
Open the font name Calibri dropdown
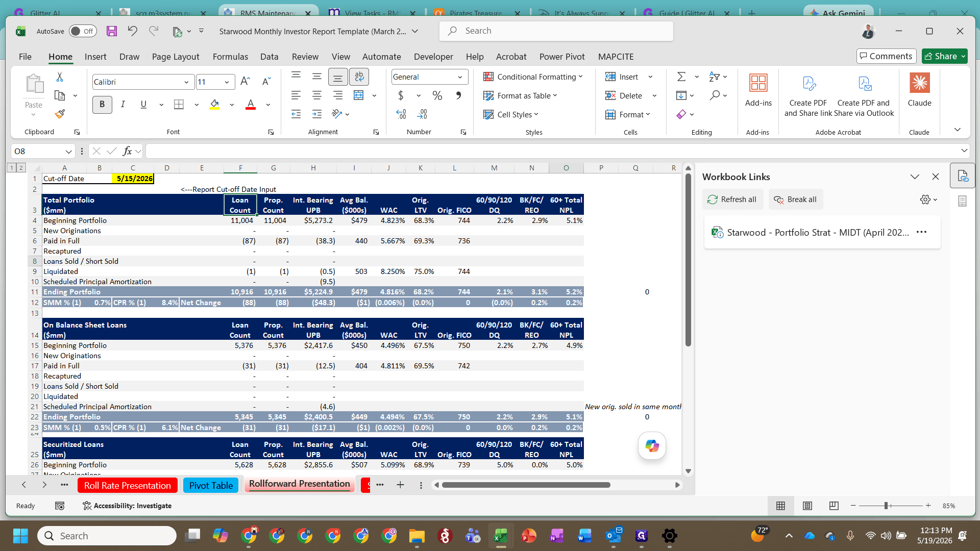(x=186, y=82)
